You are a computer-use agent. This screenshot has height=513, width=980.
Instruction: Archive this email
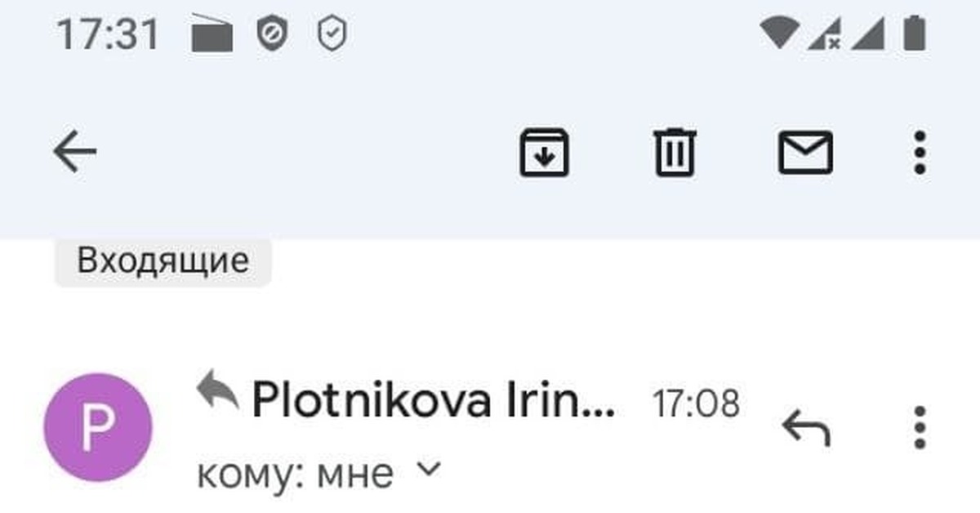pyautogui.click(x=545, y=153)
